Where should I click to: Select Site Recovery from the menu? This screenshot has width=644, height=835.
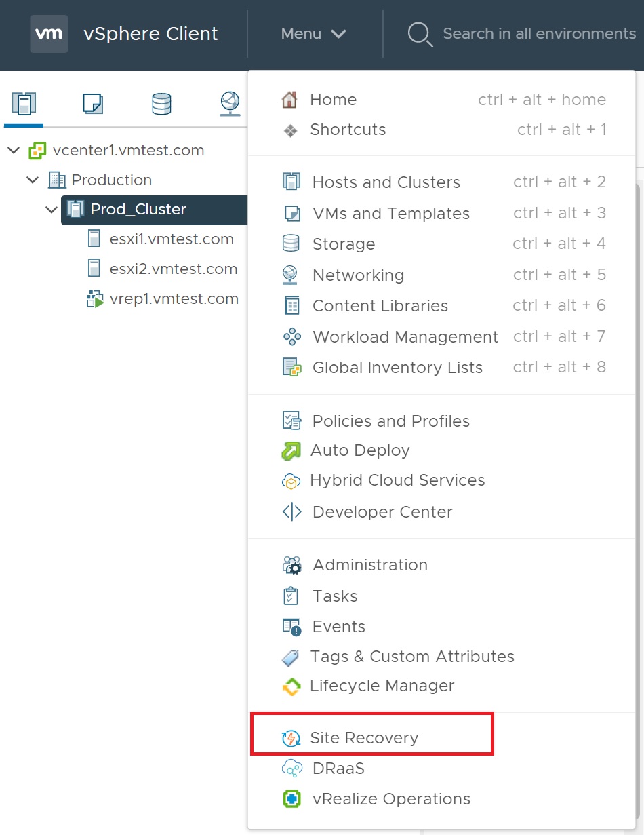click(364, 738)
